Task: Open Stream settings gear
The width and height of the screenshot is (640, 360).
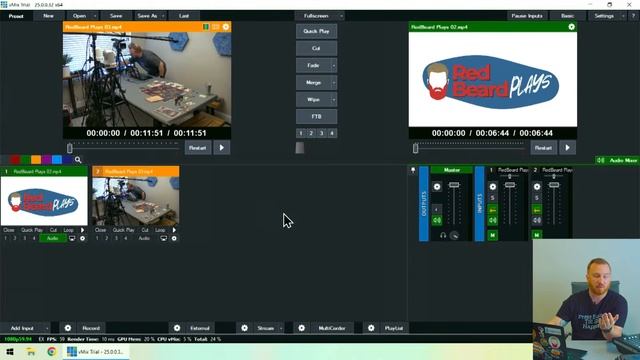Action: coord(244,328)
